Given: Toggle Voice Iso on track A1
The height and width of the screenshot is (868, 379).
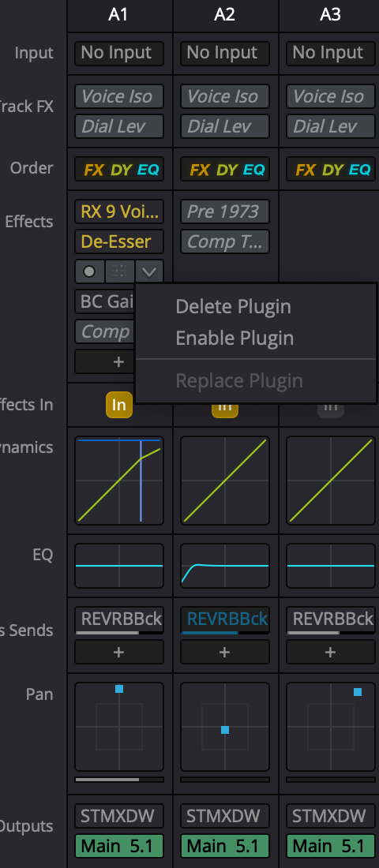Looking at the screenshot, I should [119, 96].
